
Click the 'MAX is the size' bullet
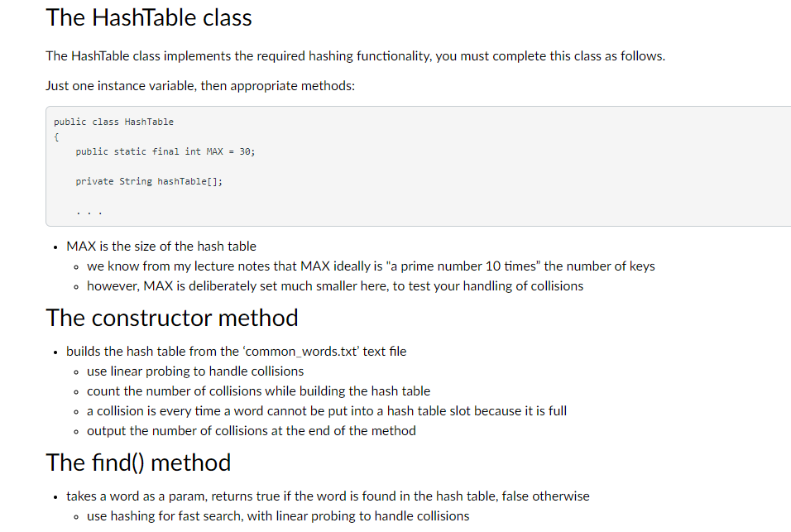point(161,247)
